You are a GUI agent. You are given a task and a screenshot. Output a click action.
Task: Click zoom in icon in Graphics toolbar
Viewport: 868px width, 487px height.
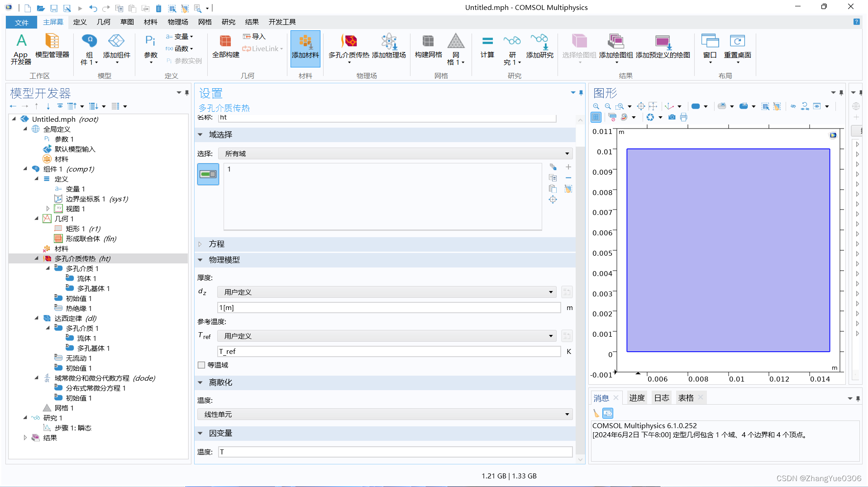[596, 106]
